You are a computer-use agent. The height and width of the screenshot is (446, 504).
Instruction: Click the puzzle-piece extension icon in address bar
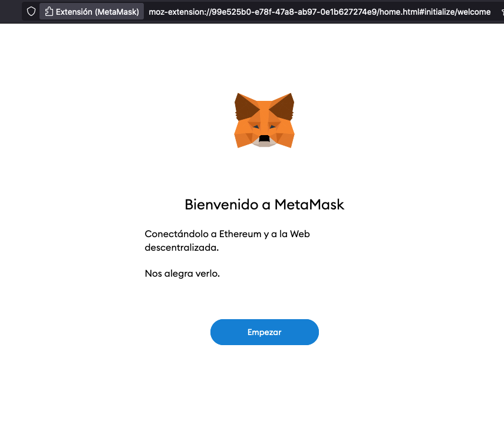point(49,12)
